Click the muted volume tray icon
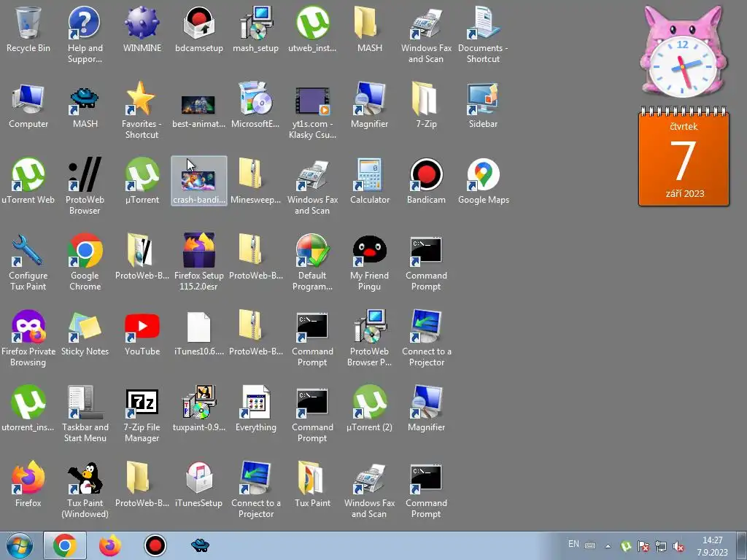 678,546
